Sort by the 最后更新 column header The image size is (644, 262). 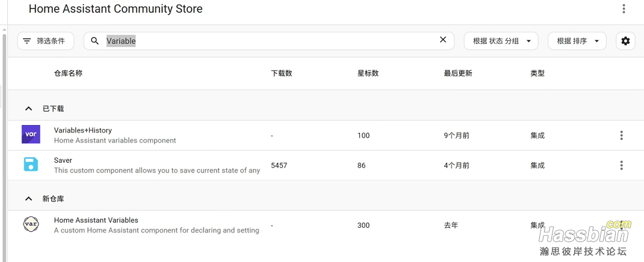(x=458, y=73)
